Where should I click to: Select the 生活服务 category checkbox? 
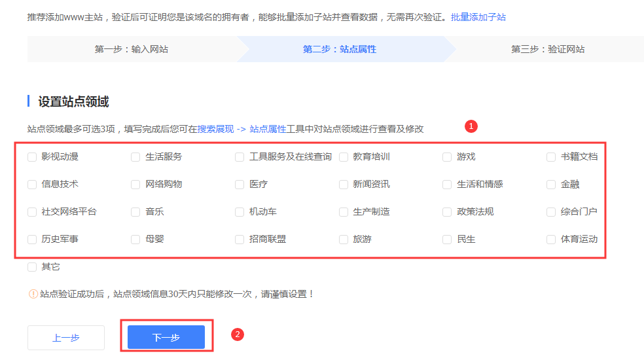coord(135,157)
